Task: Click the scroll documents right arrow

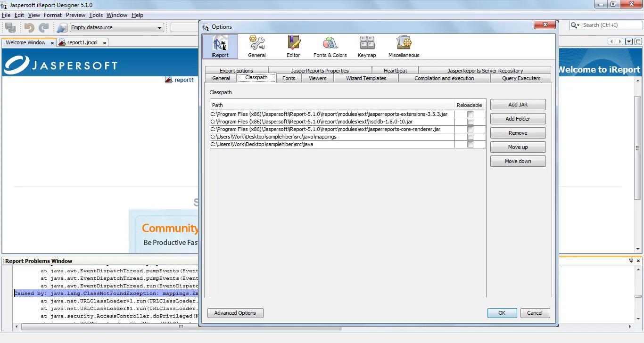Action: [x=620, y=41]
